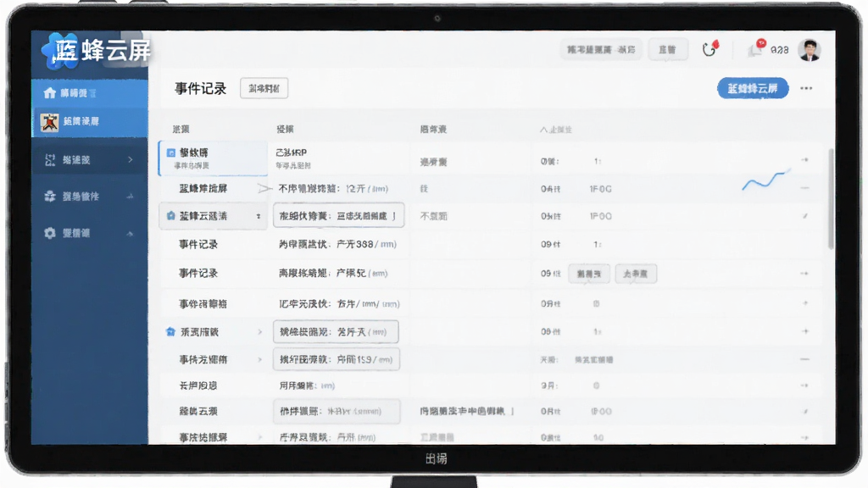The height and width of the screenshot is (488, 868).
Task: Click the user avatar photo in the top bar
Action: tap(810, 50)
